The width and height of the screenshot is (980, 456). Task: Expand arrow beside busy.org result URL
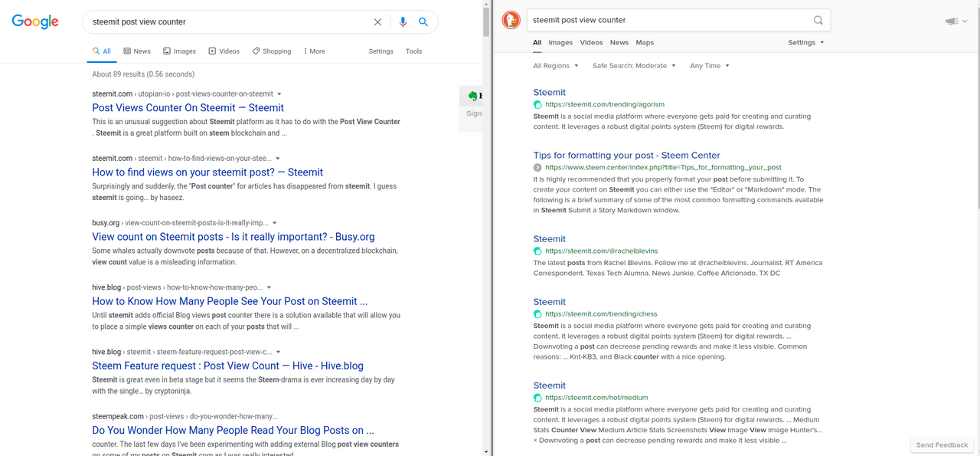[x=275, y=223]
